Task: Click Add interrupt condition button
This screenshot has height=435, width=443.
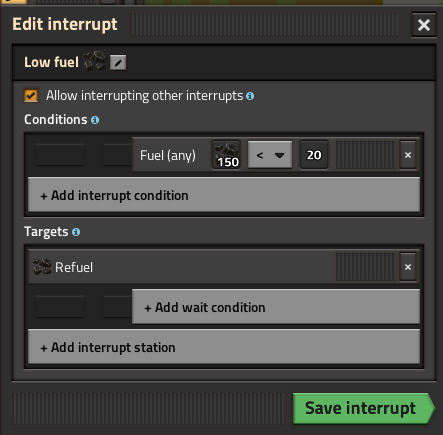Action: click(x=224, y=195)
